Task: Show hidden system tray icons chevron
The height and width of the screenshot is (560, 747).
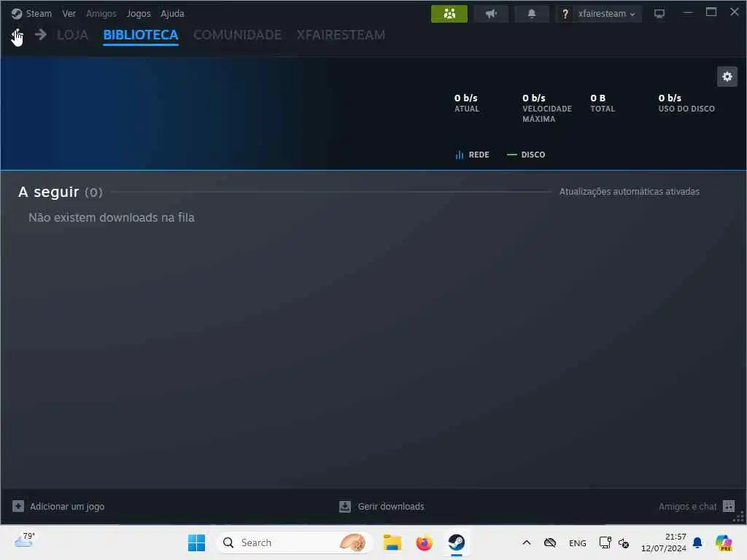Action: click(527, 542)
